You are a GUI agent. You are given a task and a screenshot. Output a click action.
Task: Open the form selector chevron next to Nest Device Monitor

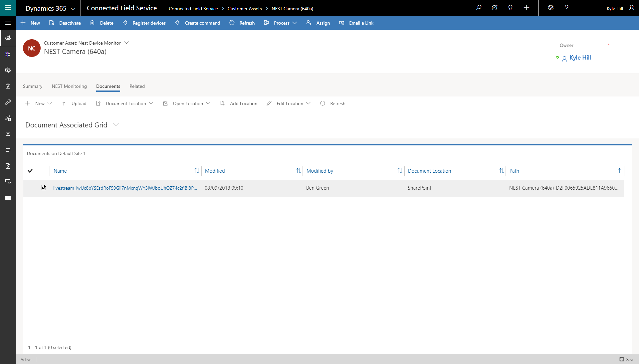126,43
